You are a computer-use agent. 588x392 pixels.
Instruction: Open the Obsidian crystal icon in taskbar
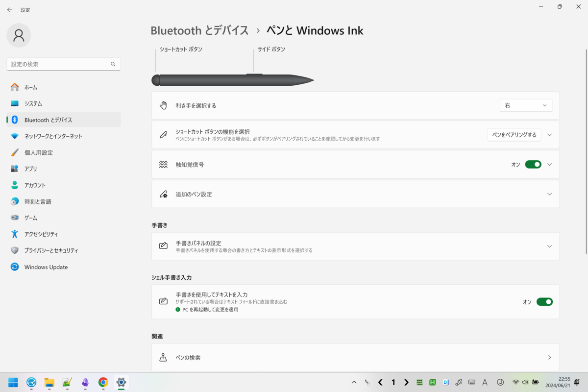(x=85, y=382)
